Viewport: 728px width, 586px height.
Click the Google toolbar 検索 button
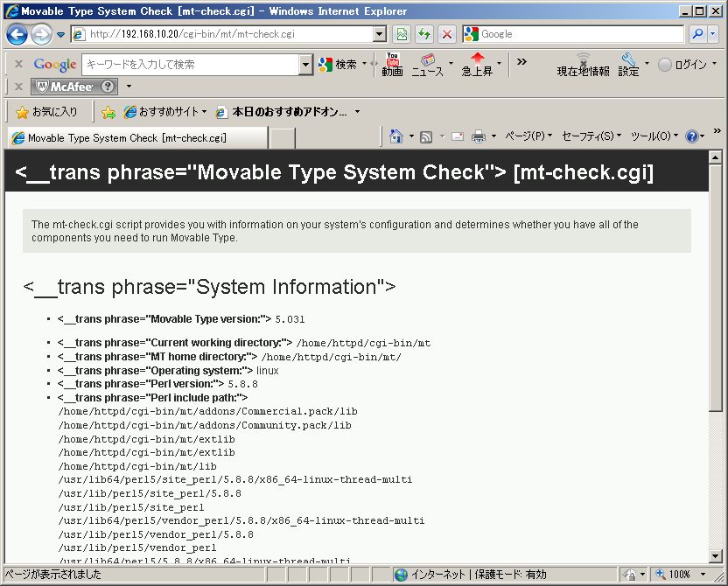[338, 64]
